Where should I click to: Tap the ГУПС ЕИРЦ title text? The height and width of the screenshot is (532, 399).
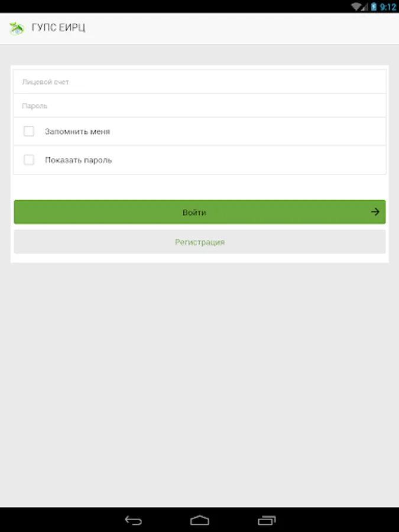[x=59, y=27]
